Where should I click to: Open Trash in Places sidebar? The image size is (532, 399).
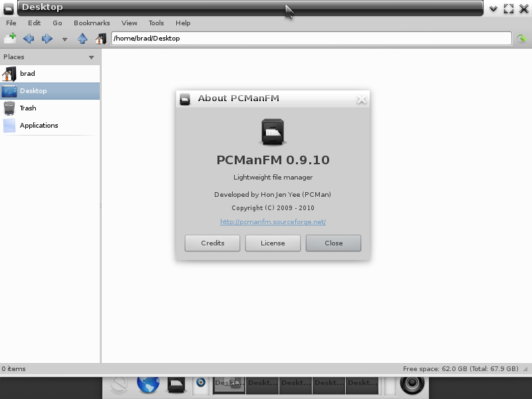50,108
